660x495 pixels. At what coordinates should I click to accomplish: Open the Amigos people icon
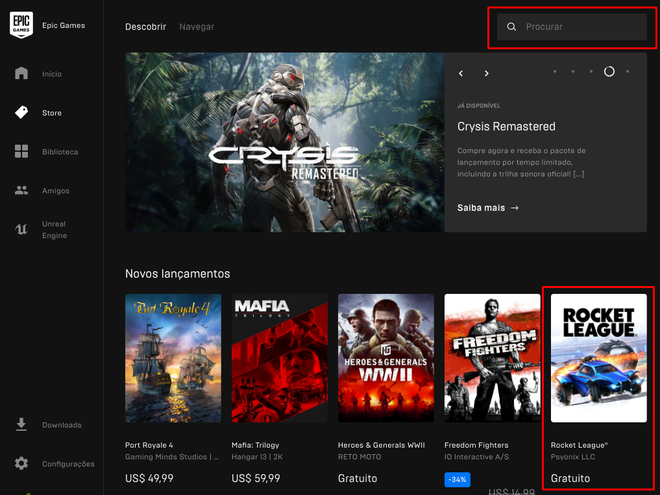pyautogui.click(x=21, y=190)
